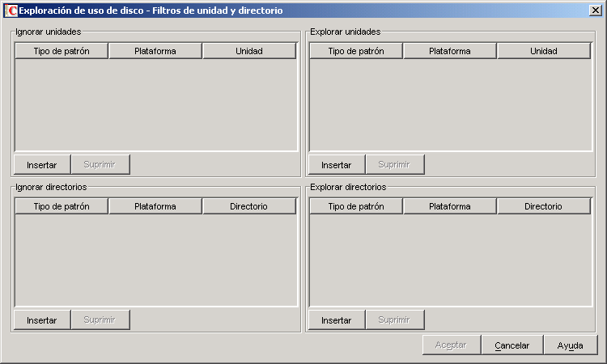
Task: Open Ayuda help button
Action: (571, 345)
